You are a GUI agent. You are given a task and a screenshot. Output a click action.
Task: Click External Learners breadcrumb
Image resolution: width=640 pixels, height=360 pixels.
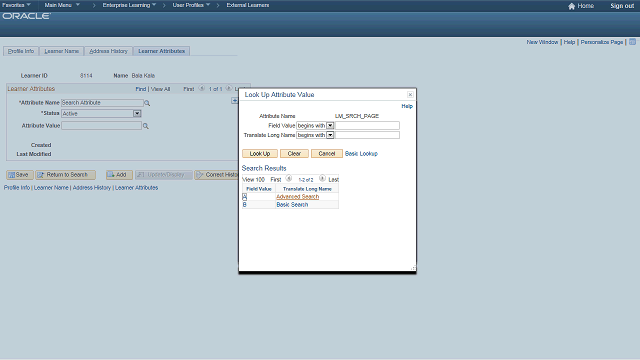(x=248, y=5)
